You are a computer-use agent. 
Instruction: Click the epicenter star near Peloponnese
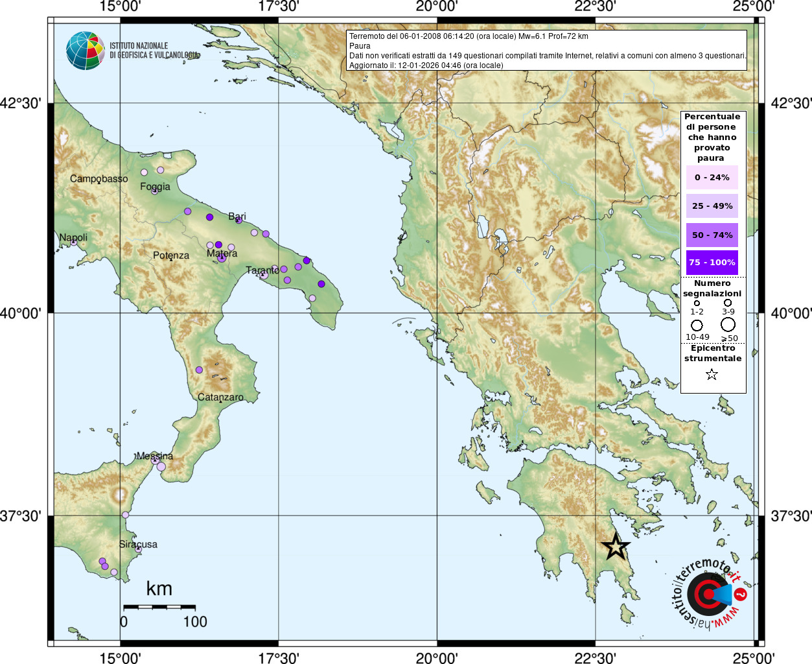[x=616, y=547]
